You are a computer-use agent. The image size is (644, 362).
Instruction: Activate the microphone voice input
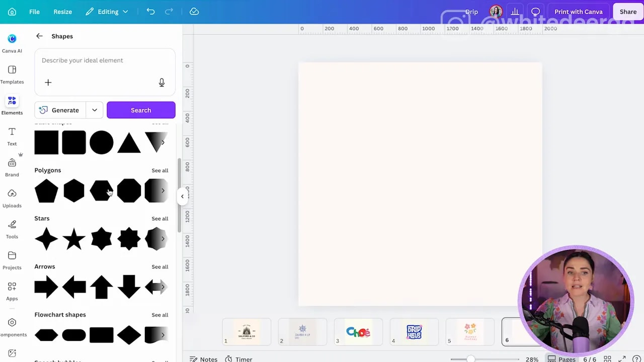pyautogui.click(x=162, y=82)
